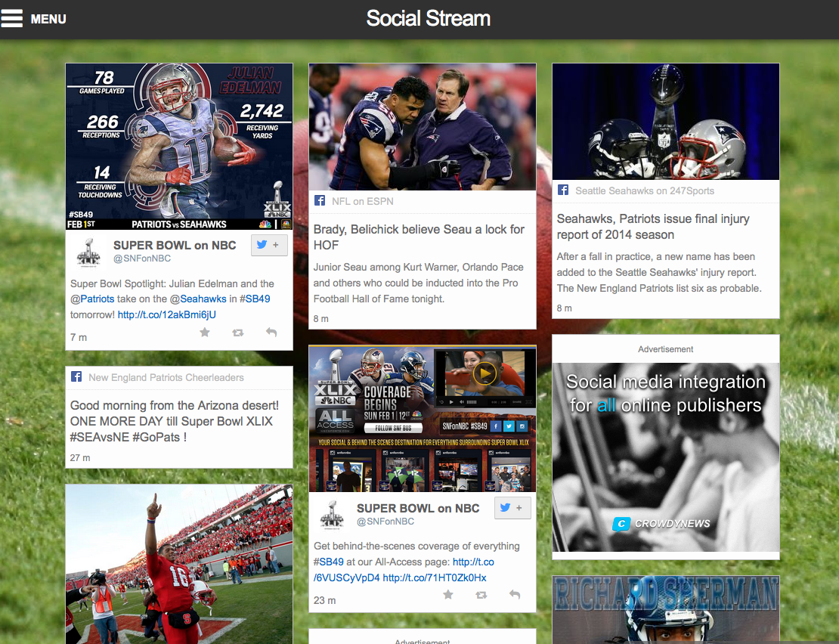Click the Junior Seau Hall of Fame summary
The image size is (839, 644).
419,283
